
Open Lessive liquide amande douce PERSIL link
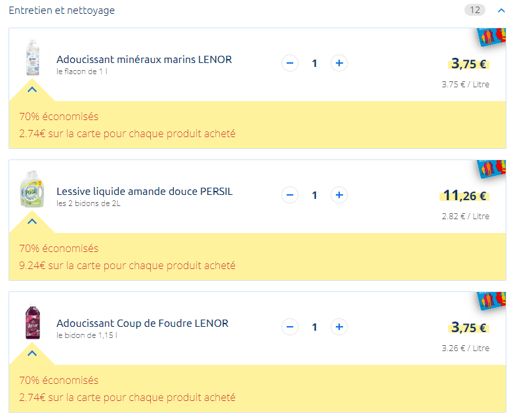click(x=144, y=192)
